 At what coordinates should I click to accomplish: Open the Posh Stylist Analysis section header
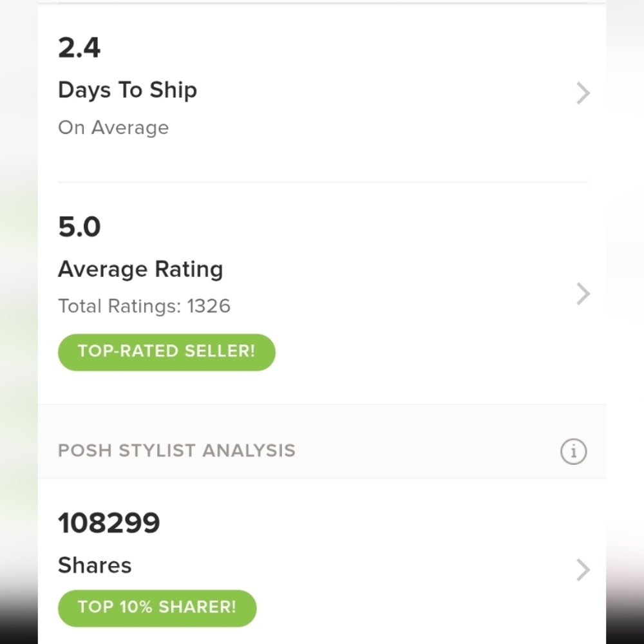click(176, 451)
